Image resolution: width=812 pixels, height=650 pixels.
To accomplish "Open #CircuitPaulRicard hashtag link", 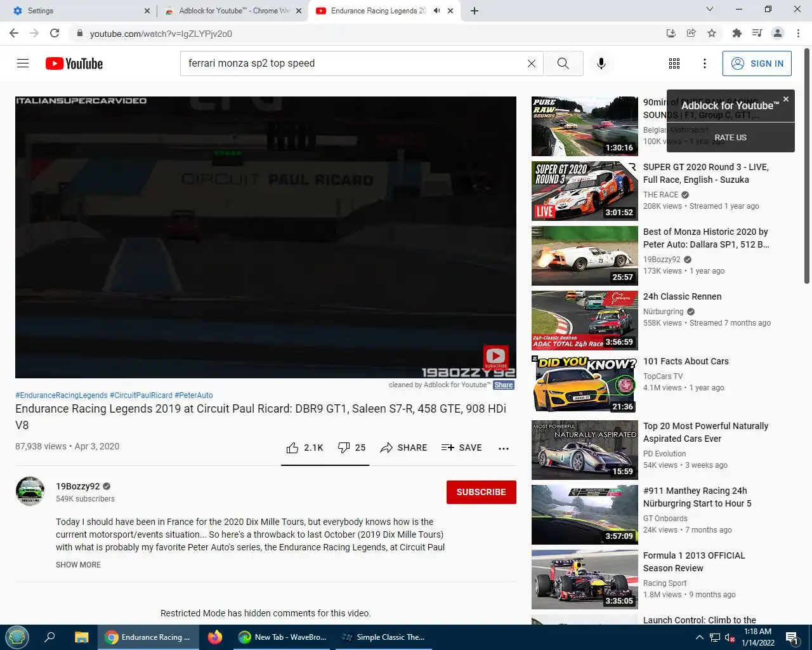I will pyautogui.click(x=141, y=395).
